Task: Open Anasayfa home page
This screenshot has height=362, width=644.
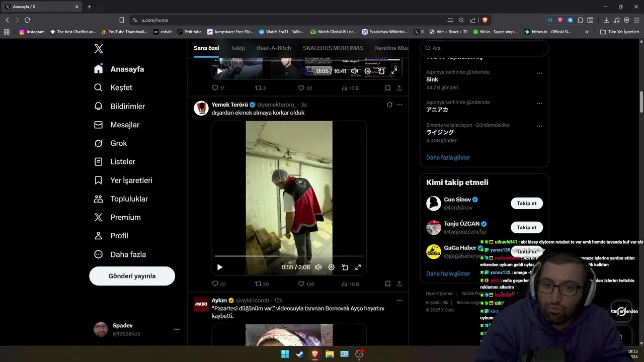Action: tap(119, 69)
